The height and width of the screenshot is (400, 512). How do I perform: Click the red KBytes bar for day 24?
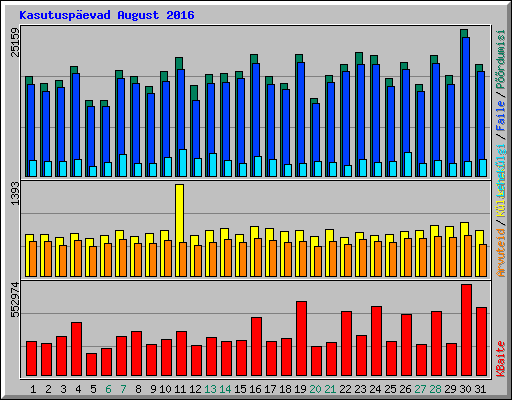(376, 341)
